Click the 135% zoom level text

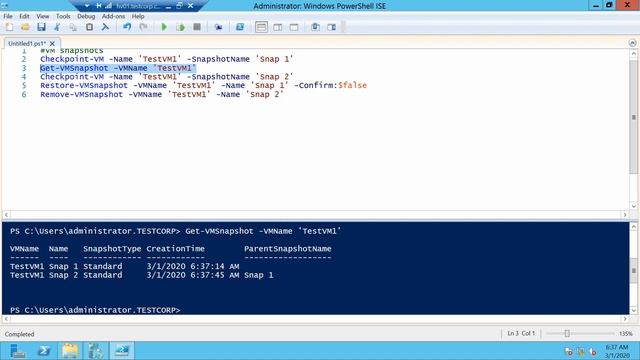626,333
